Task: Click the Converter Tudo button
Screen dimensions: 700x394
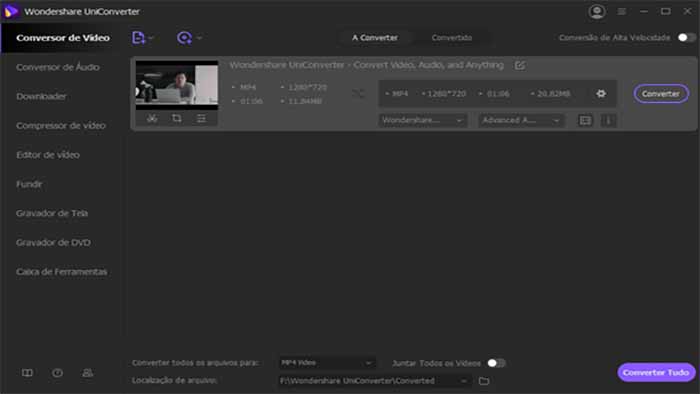Action: click(x=656, y=373)
